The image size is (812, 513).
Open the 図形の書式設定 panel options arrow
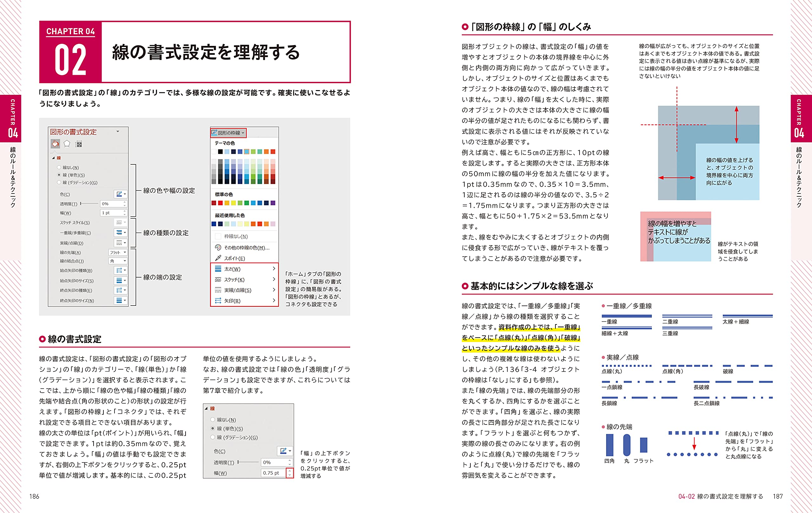pyautogui.click(x=118, y=132)
